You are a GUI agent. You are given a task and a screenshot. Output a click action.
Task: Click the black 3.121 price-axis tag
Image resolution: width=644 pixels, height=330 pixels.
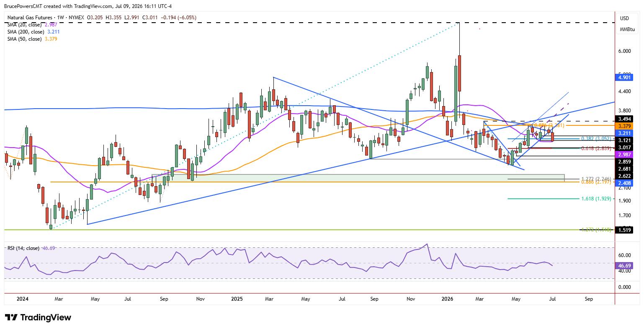pyautogui.click(x=624, y=140)
